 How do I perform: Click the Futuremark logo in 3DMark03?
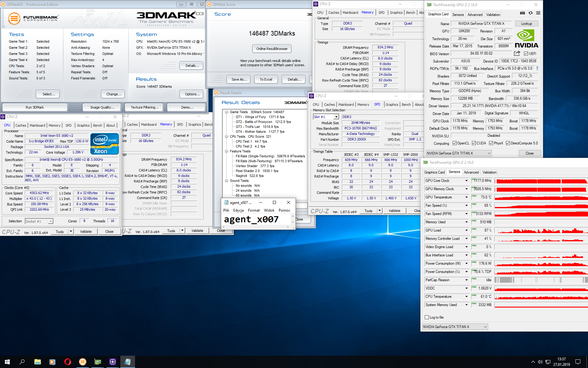[x=33, y=18]
